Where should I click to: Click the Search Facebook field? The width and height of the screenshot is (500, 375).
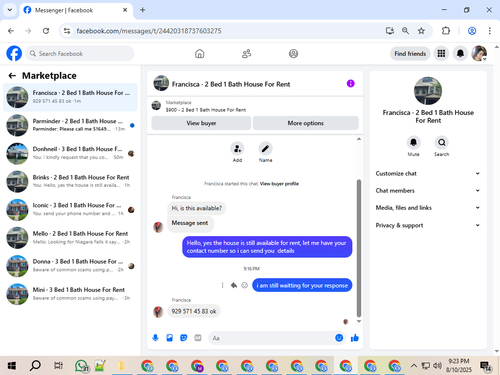pyautogui.click(x=80, y=53)
